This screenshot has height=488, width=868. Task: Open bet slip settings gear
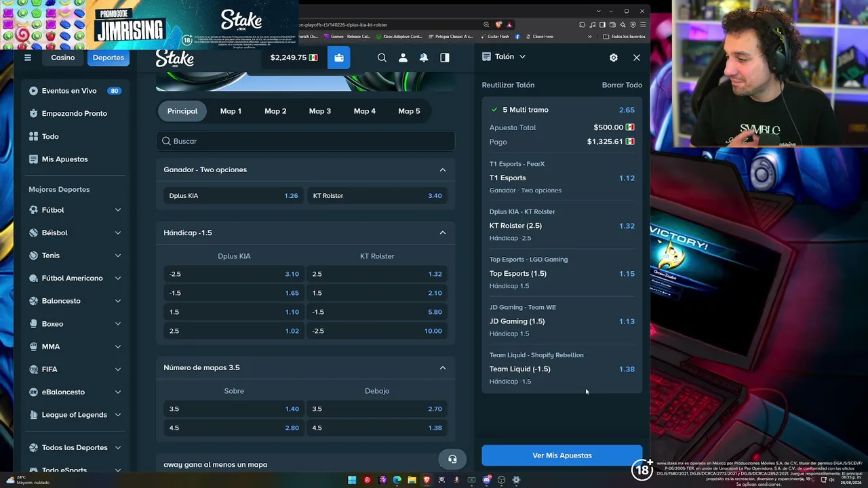point(614,58)
